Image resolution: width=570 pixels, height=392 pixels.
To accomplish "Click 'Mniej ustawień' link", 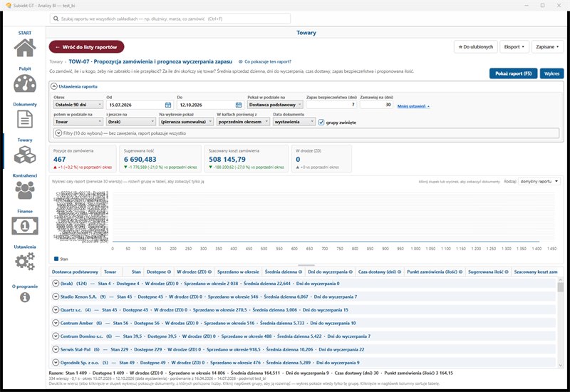I will (413, 106).
